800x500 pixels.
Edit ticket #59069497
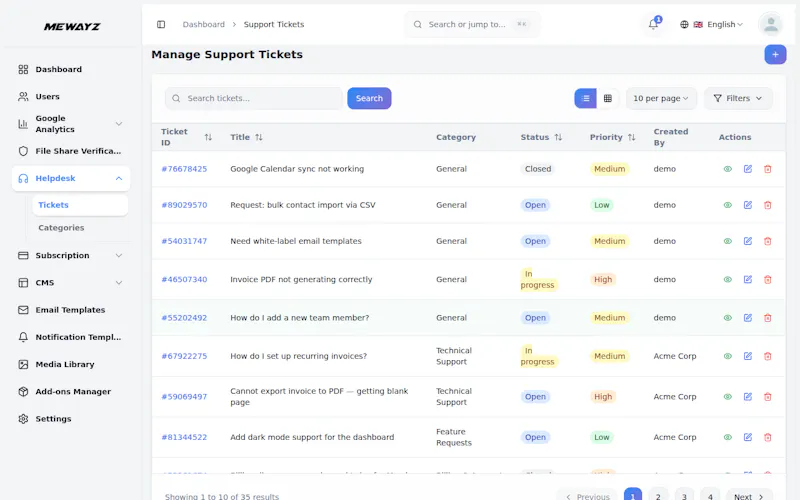pyautogui.click(x=747, y=397)
